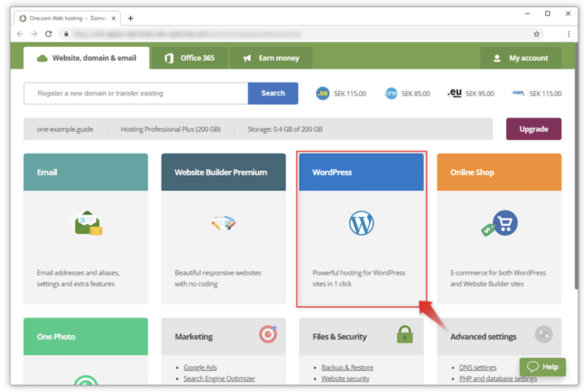Image resolution: width=588 pixels, height=392 pixels.
Task: Open the Website Builder Premium tile header
Action: pyautogui.click(x=223, y=172)
